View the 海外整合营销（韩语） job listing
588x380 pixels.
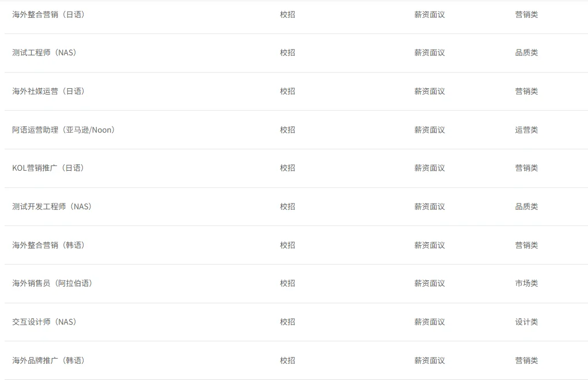48,245
